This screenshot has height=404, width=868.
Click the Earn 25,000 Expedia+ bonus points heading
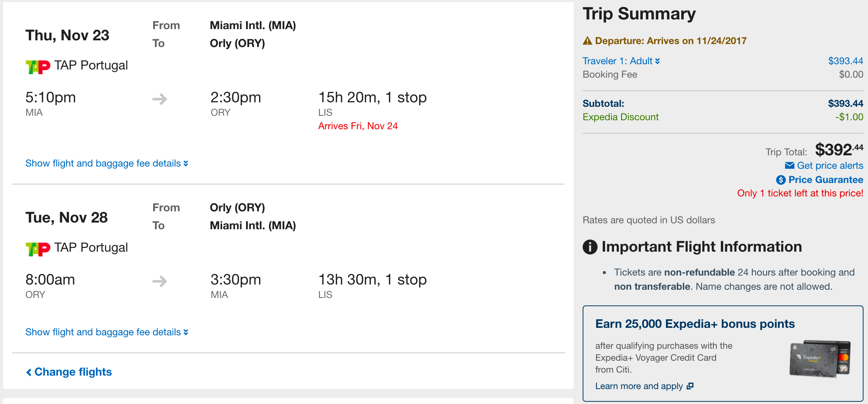695,324
